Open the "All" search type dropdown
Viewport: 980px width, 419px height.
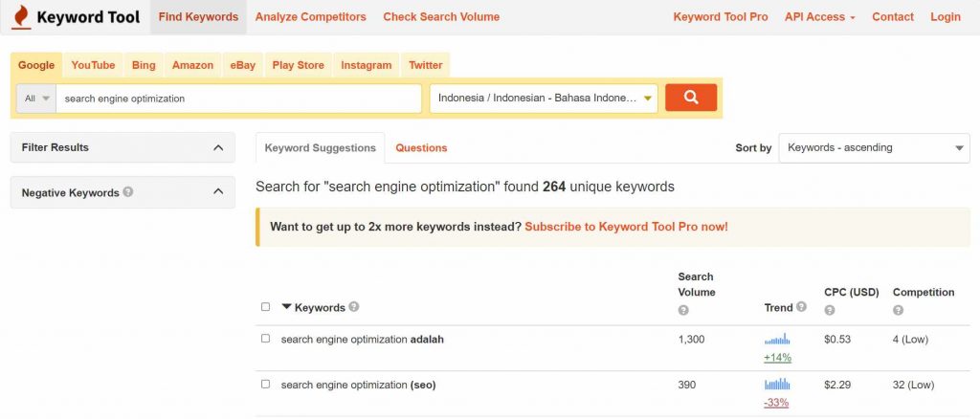tap(36, 98)
